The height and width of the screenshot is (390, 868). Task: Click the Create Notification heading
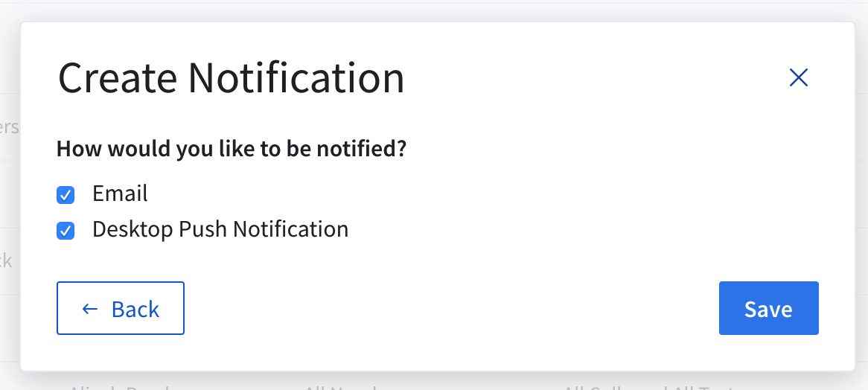[231, 78]
